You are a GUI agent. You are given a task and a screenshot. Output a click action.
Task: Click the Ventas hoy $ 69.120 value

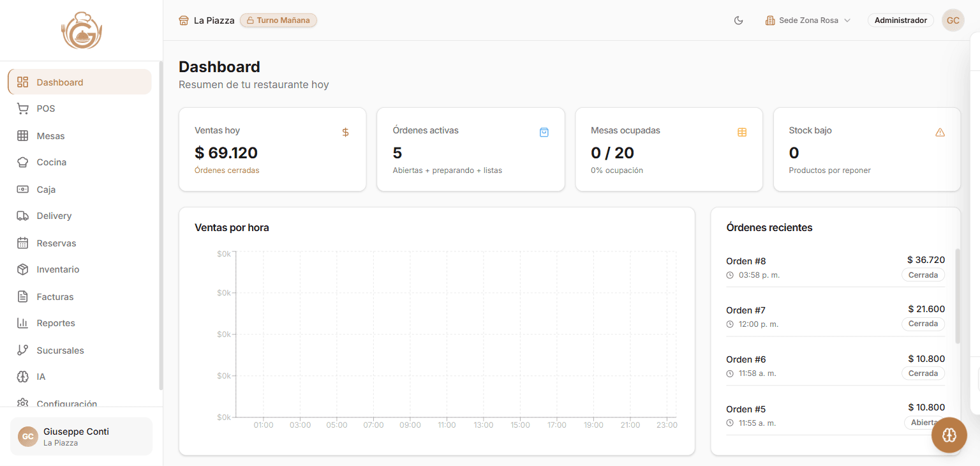coord(226,153)
